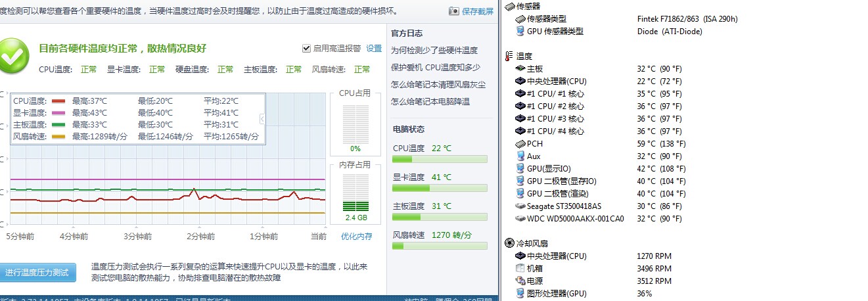Click the 官方日志 heading
This screenshot has height=301, width=868.
click(407, 34)
